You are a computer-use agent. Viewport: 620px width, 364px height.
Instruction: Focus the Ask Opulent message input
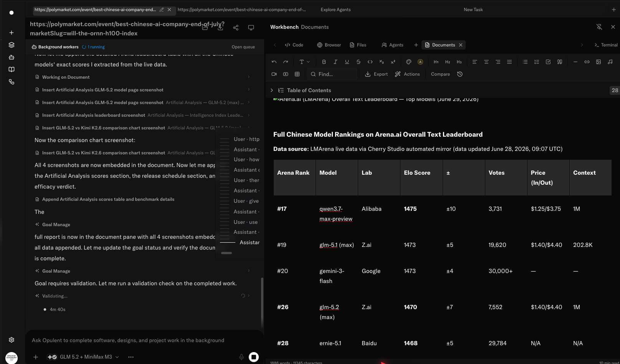pyautogui.click(x=144, y=340)
